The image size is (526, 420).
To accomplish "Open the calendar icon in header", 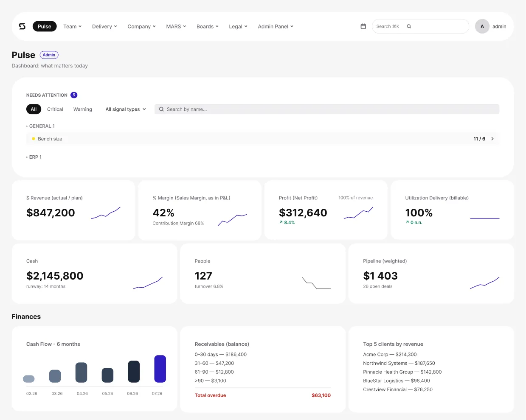I will click(363, 26).
